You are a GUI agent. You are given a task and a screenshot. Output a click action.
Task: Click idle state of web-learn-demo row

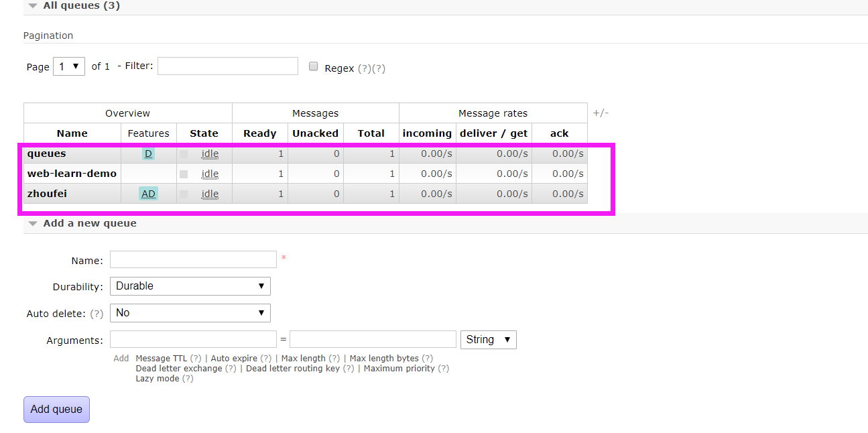point(210,174)
